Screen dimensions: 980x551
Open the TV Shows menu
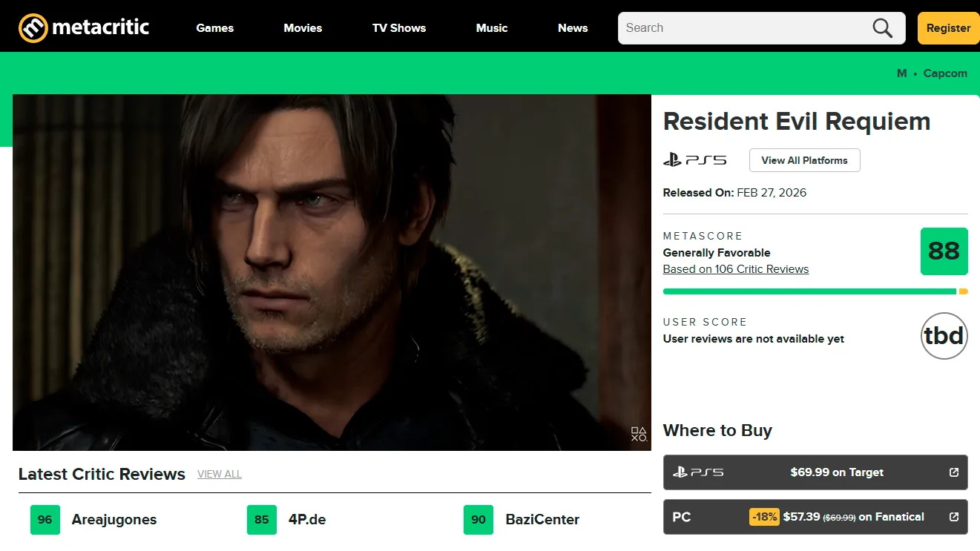point(399,28)
